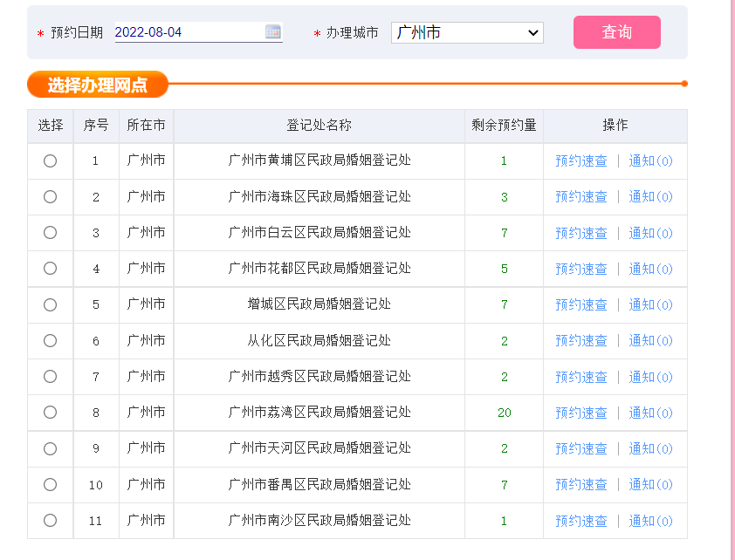
Task: Select radio button for 海珠区民政局婚姻登记处
Action: pyautogui.click(x=50, y=196)
